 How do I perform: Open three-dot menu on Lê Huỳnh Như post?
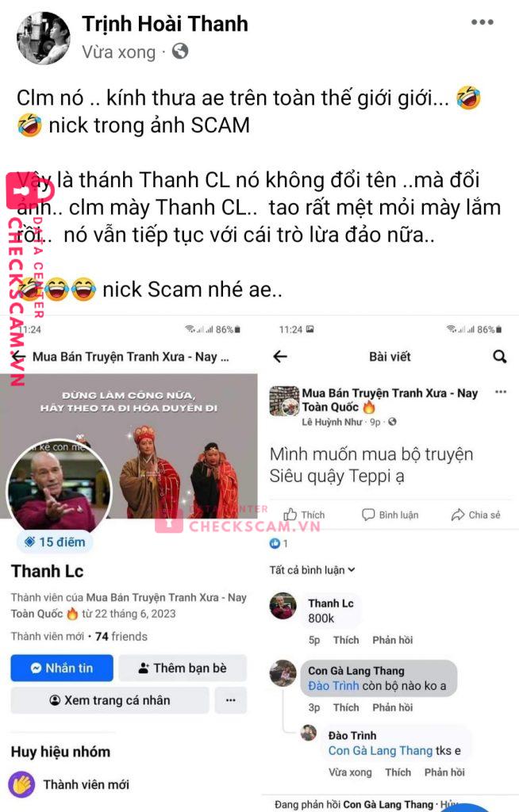(x=500, y=392)
